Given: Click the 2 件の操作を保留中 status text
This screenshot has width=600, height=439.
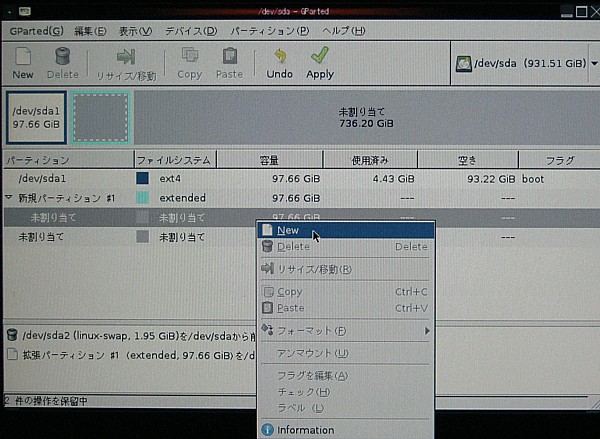Looking at the screenshot, I should pyautogui.click(x=46, y=401).
